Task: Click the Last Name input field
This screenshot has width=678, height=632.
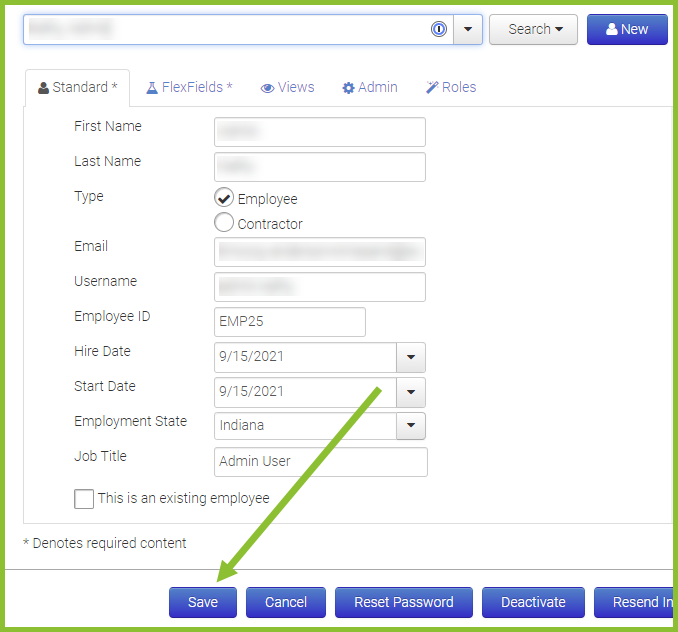Action: click(320, 167)
